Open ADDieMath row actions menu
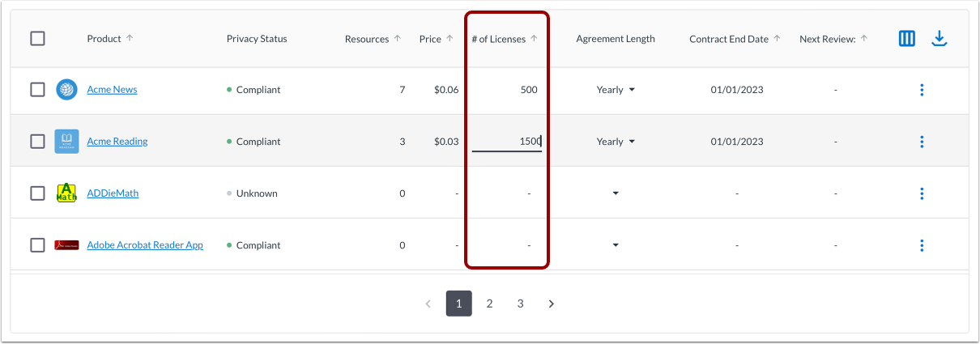The image size is (980, 344). pos(922,193)
